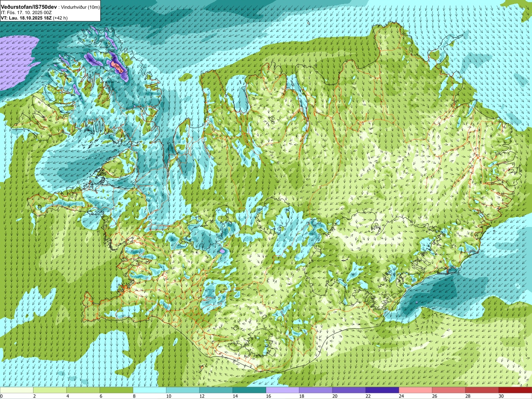Click the 24–26 pink legend swatch
The height and width of the screenshot is (399, 532).
pos(416,390)
